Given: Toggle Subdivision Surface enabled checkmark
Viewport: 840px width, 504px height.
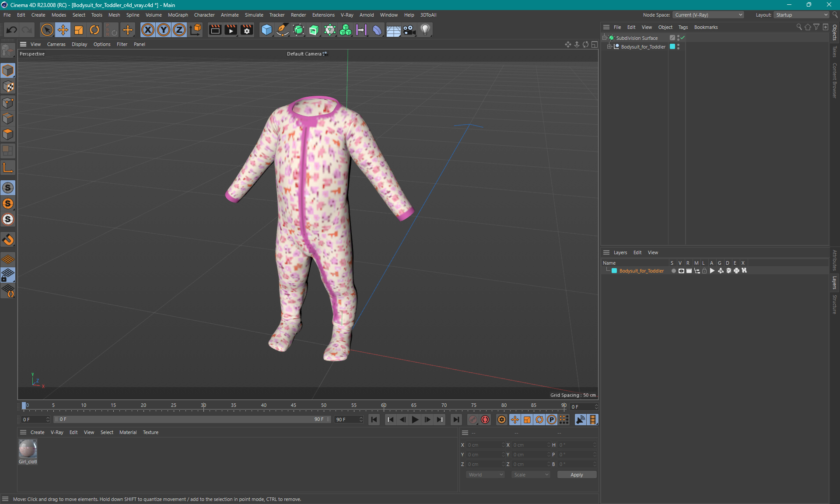Looking at the screenshot, I should (682, 38).
